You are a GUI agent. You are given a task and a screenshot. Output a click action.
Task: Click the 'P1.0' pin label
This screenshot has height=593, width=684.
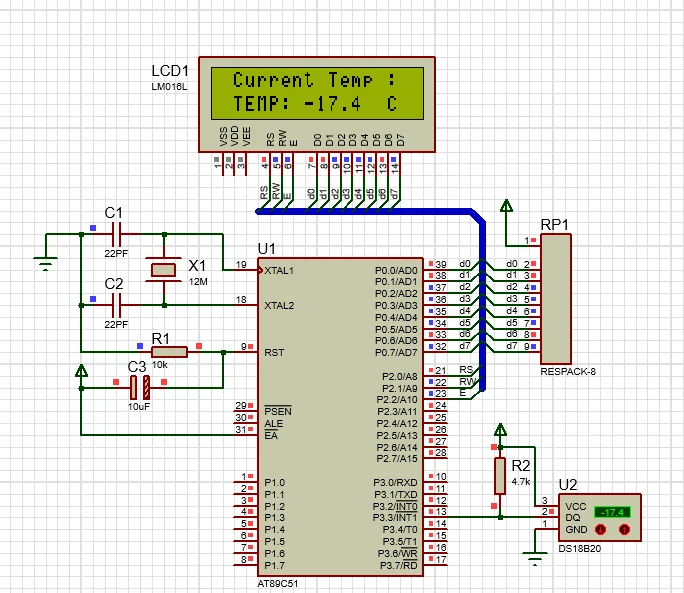pyautogui.click(x=274, y=483)
